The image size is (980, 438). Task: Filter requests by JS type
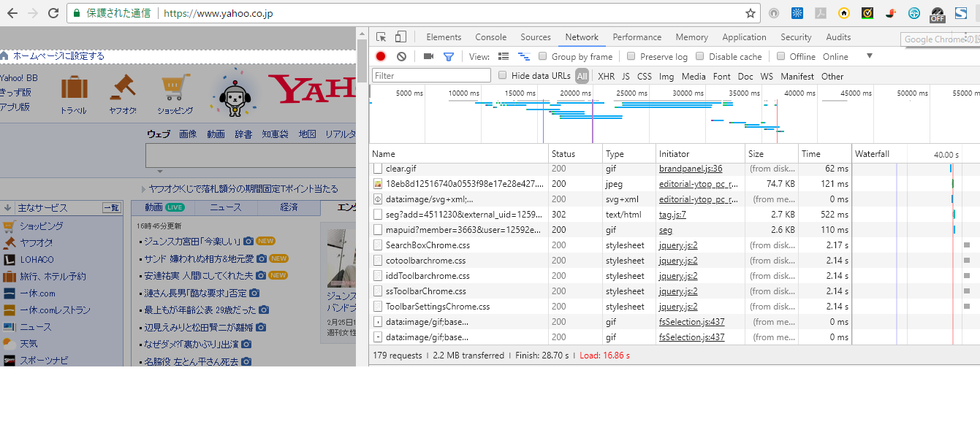pos(626,76)
